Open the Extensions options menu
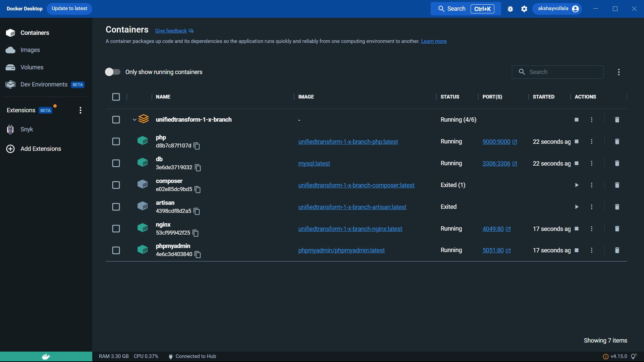This screenshot has width=644, height=362. click(80, 110)
